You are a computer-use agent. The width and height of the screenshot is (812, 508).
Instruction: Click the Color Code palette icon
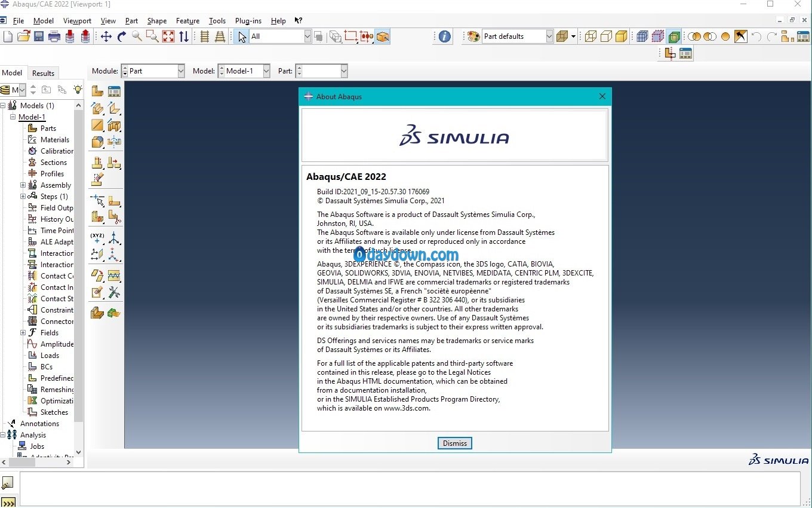(473, 36)
